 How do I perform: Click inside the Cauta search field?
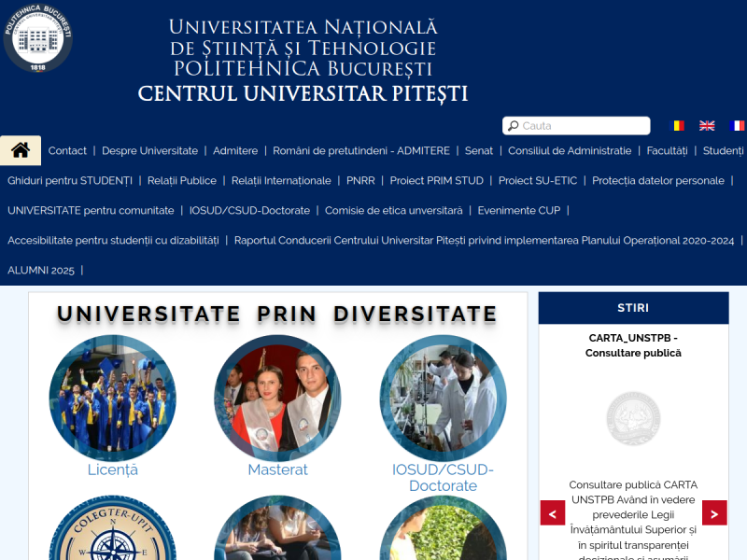coord(579,125)
